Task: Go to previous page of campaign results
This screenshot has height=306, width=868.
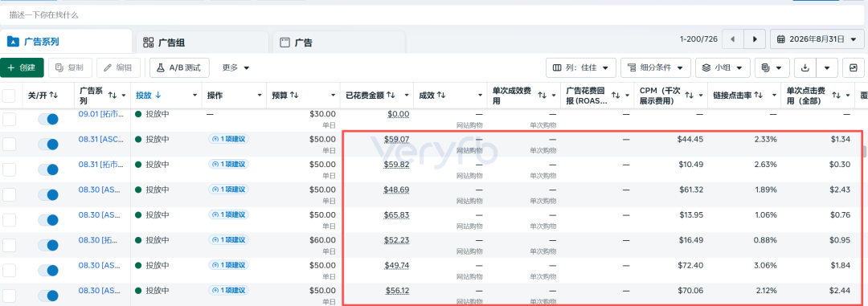Action: click(x=733, y=39)
